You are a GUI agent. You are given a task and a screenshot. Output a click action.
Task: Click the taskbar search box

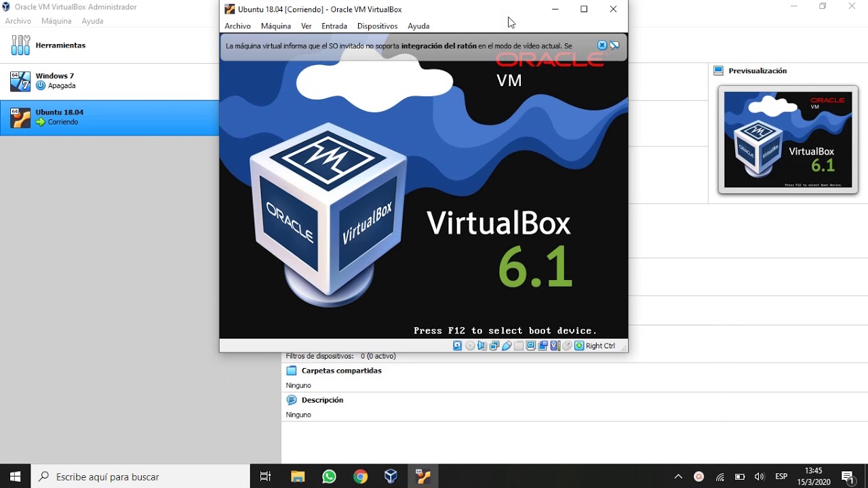coord(141,476)
